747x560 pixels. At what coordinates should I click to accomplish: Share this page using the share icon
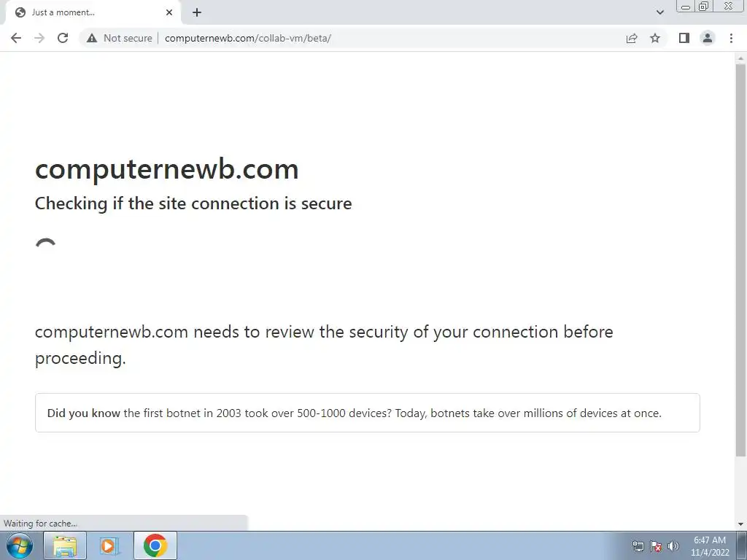click(x=632, y=38)
